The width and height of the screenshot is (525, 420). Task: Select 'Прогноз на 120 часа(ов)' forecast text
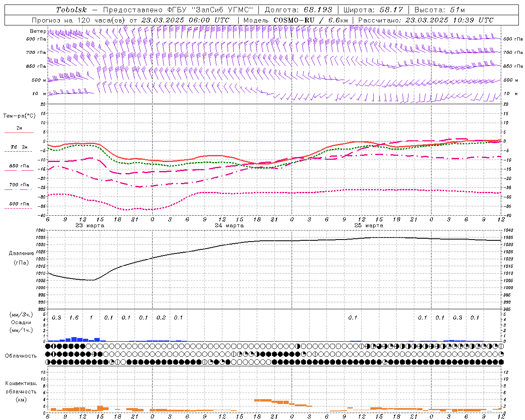(79, 20)
